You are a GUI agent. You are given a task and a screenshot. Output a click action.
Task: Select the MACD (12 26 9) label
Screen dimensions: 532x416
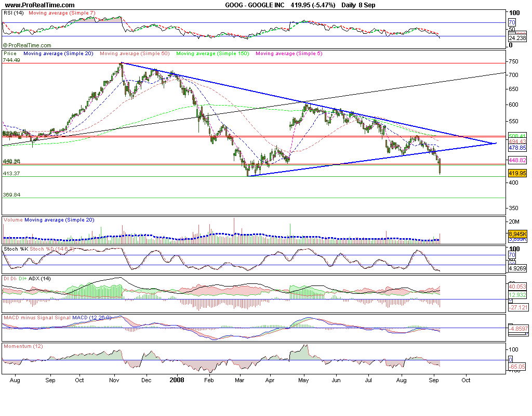coord(91,318)
